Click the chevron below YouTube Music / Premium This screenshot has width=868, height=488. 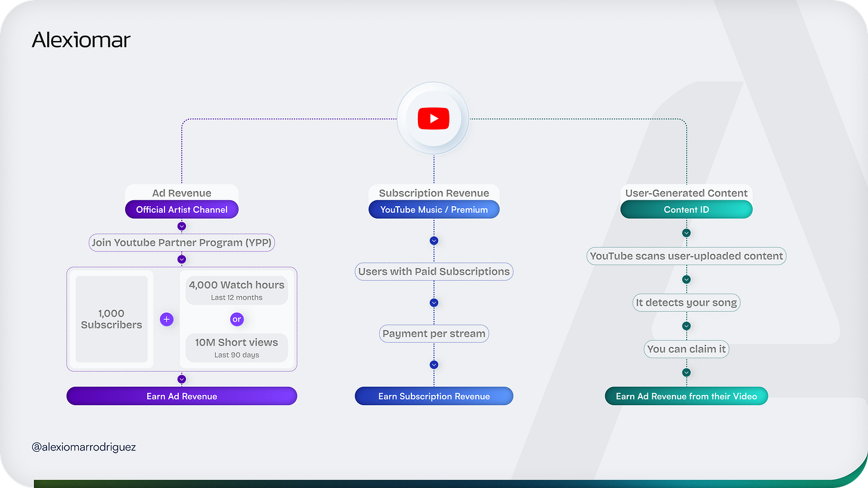point(434,241)
